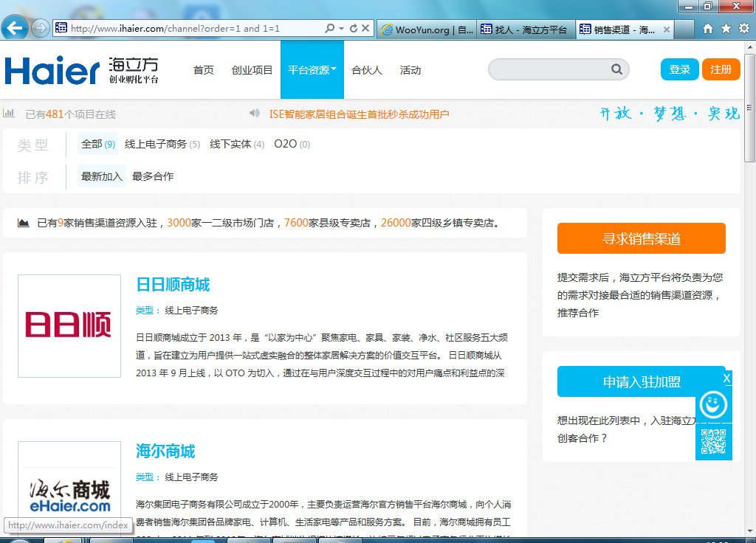Click the scrollbar up arrow
Screen dimensions: 756x543
tap(749, 47)
